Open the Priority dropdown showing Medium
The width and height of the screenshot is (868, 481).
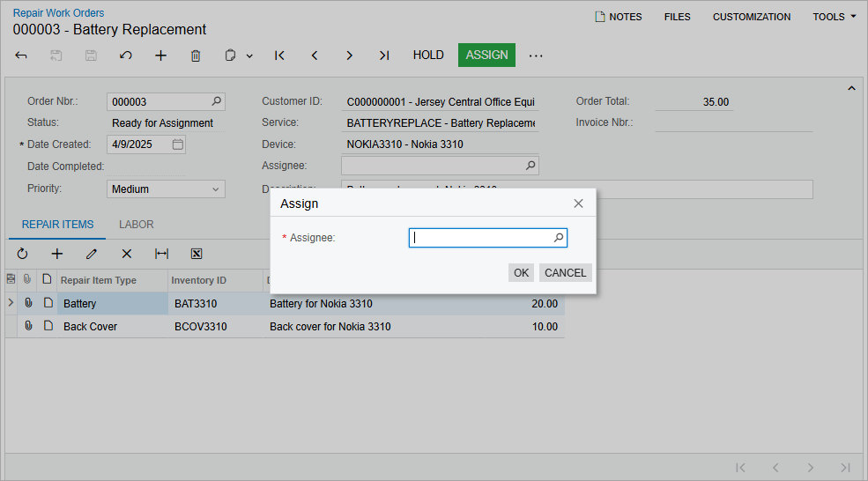click(x=166, y=189)
